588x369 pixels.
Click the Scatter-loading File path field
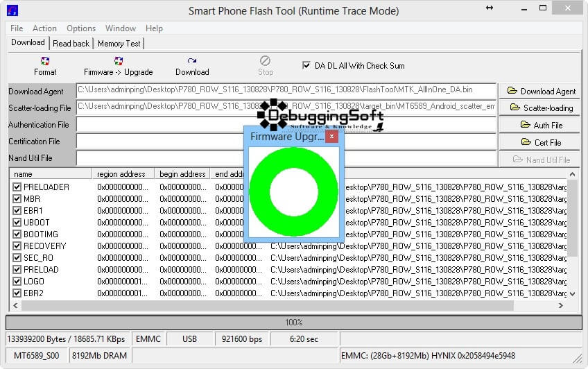coord(286,108)
